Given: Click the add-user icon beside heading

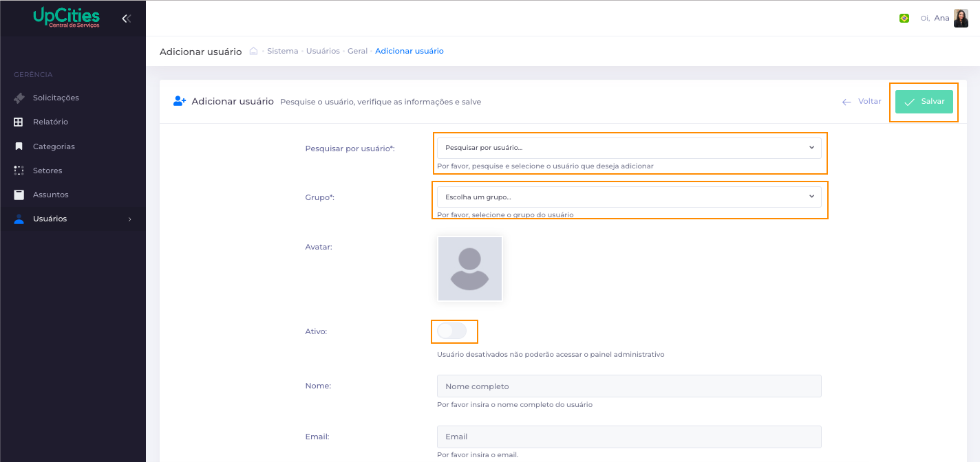Looking at the screenshot, I should coord(180,101).
